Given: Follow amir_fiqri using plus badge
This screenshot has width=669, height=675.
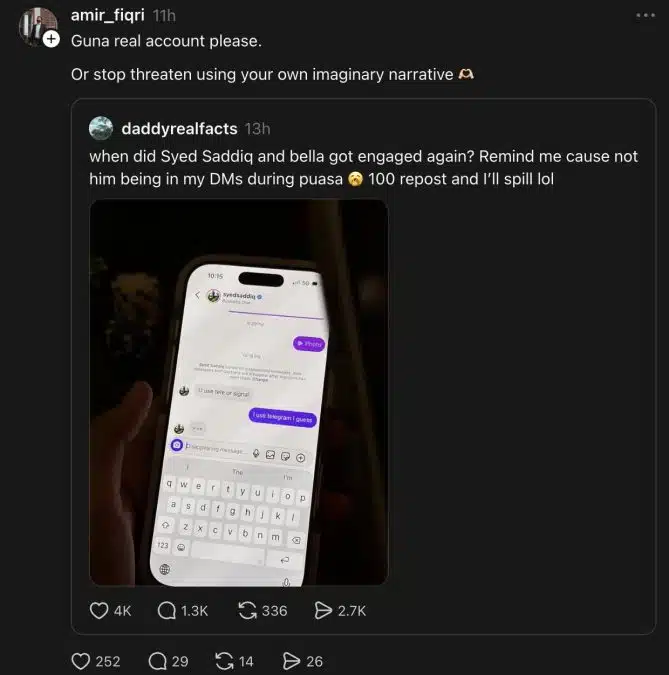Looking at the screenshot, I should coord(52,39).
